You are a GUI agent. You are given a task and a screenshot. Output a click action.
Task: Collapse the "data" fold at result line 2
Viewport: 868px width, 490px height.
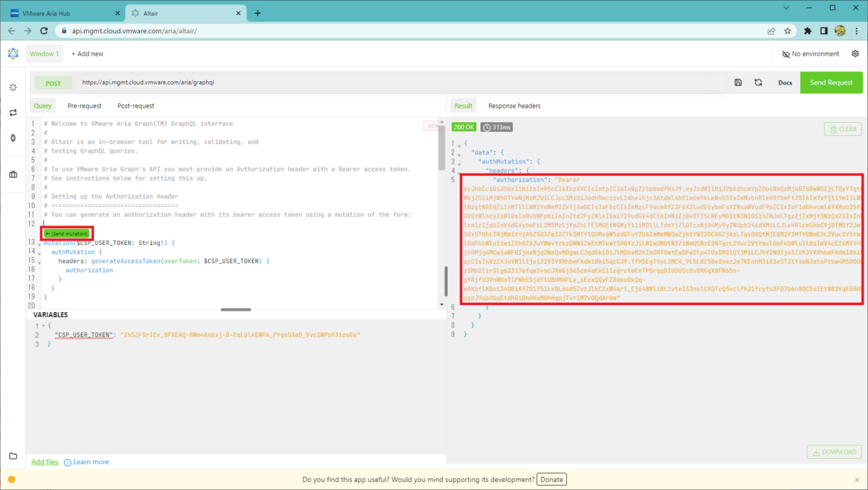coord(459,153)
